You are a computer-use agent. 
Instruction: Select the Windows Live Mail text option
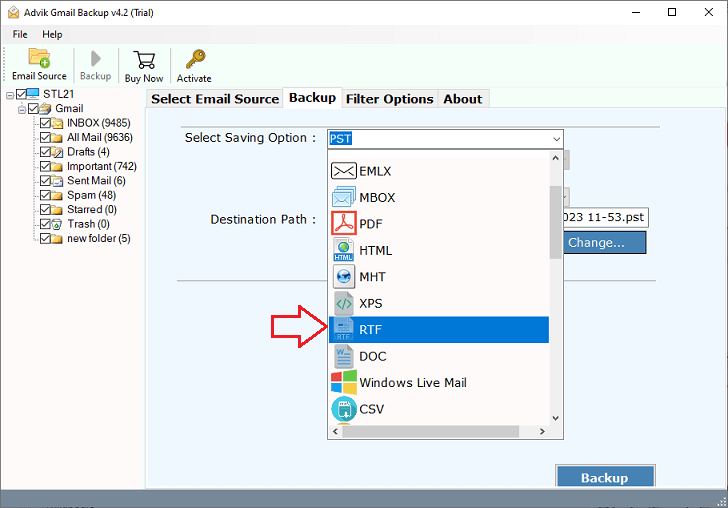click(413, 383)
